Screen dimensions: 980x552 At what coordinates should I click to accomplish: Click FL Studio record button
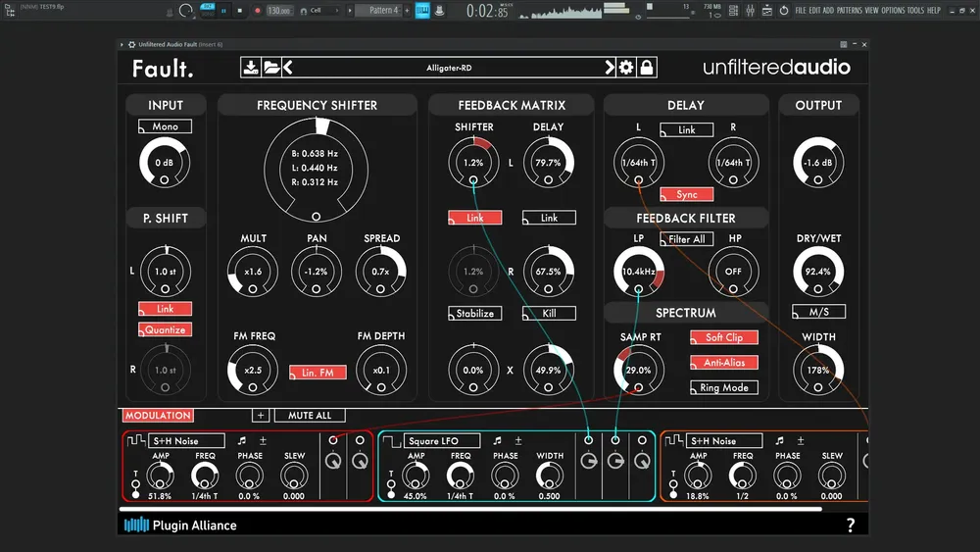coord(258,11)
